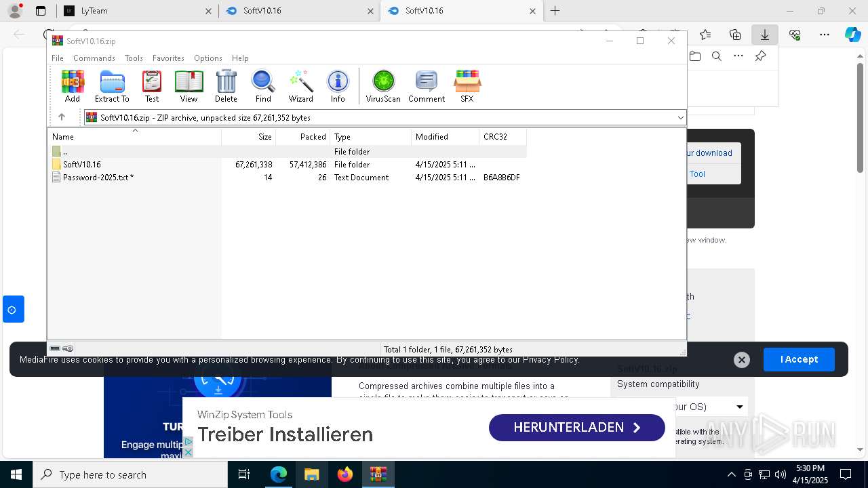Open a new browser tab
Image resolution: width=868 pixels, height=488 pixels.
pyautogui.click(x=555, y=11)
